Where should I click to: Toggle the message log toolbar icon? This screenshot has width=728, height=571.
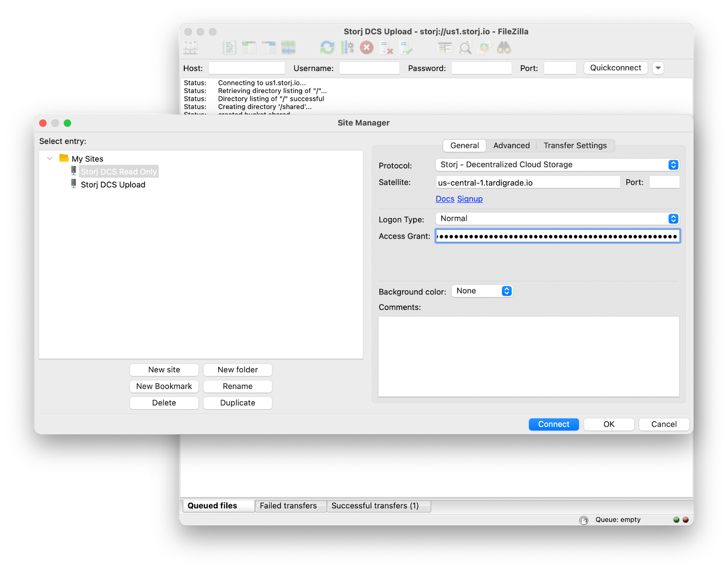[x=229, y=48]
